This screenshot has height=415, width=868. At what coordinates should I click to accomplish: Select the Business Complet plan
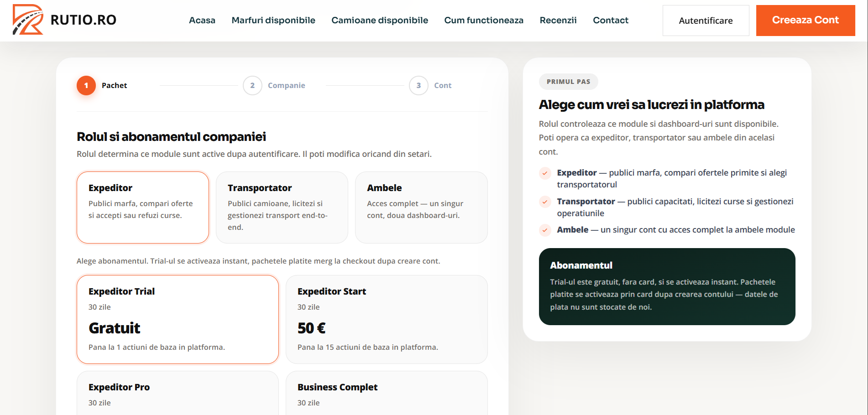click(387, 393)
